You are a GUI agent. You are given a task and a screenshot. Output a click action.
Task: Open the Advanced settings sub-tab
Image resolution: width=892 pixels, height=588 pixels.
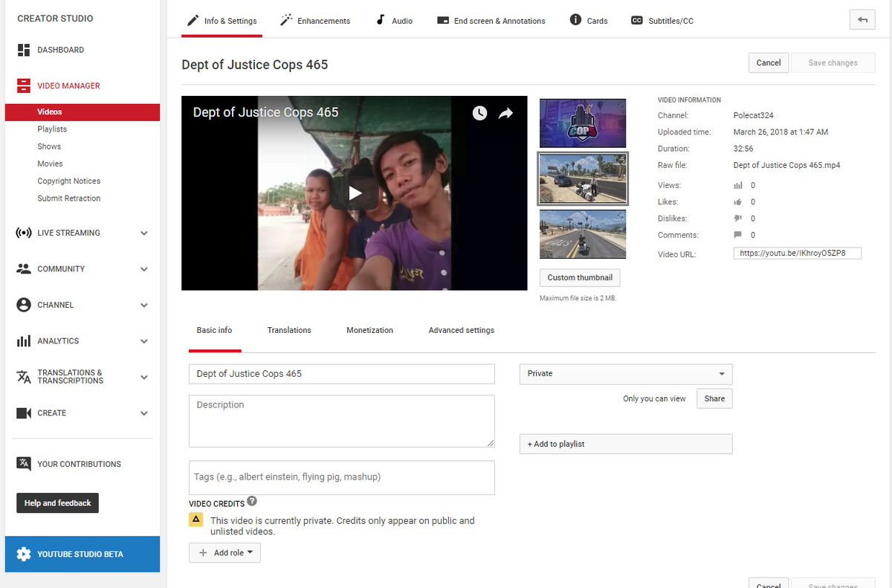461,330
